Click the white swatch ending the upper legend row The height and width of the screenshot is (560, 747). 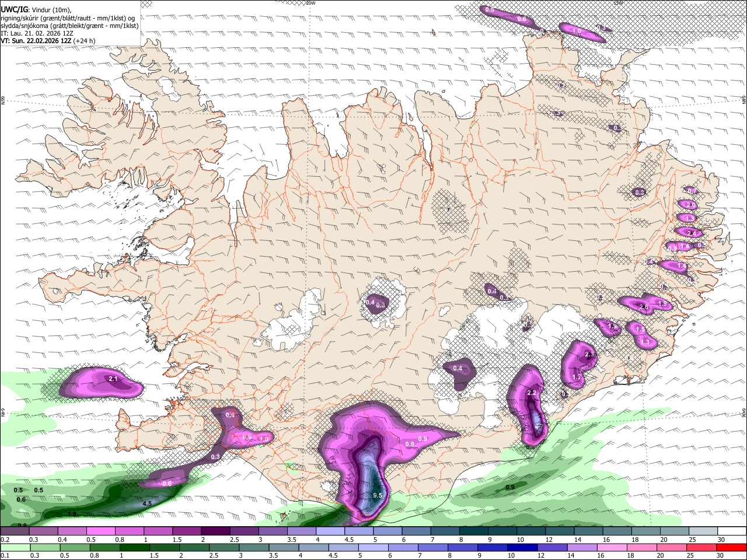(x=731, y=531)
